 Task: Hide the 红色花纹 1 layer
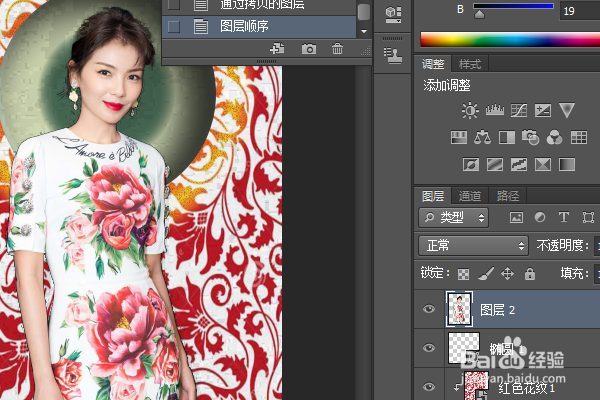(x=429, y=387)
